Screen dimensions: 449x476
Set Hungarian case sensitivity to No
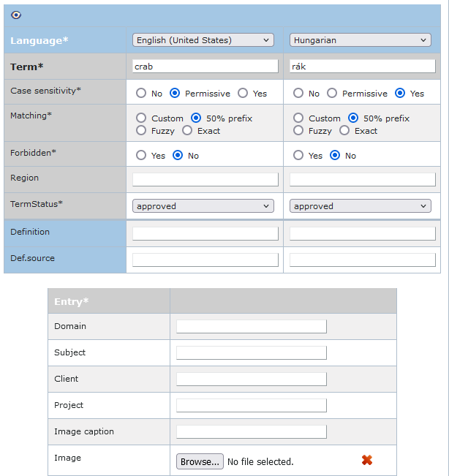click(x=298, y=94)
